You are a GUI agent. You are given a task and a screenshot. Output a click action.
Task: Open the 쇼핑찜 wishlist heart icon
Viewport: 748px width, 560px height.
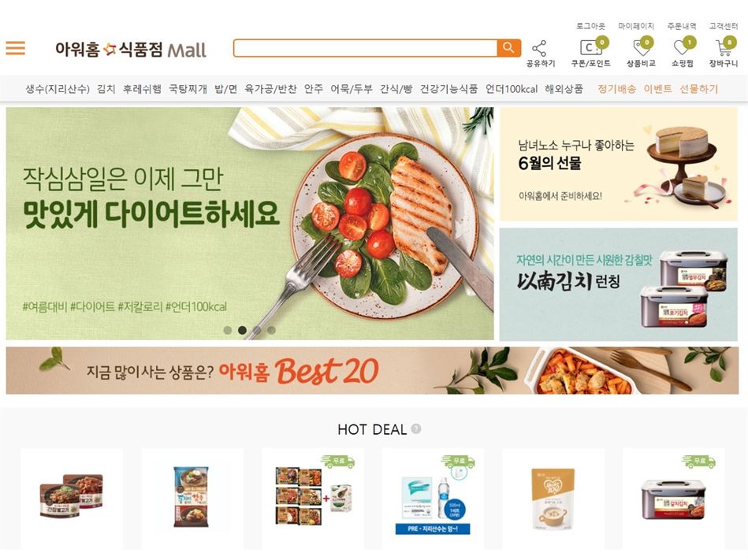682,47
